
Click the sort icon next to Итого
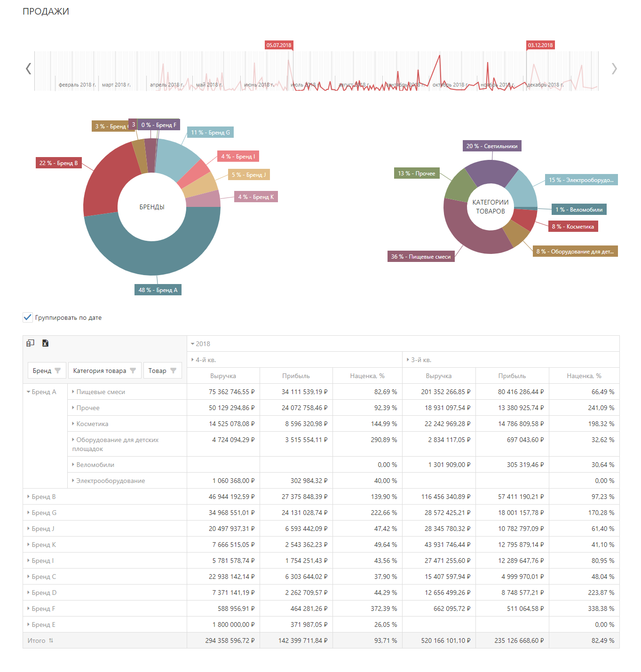click(x=51, y=640)
